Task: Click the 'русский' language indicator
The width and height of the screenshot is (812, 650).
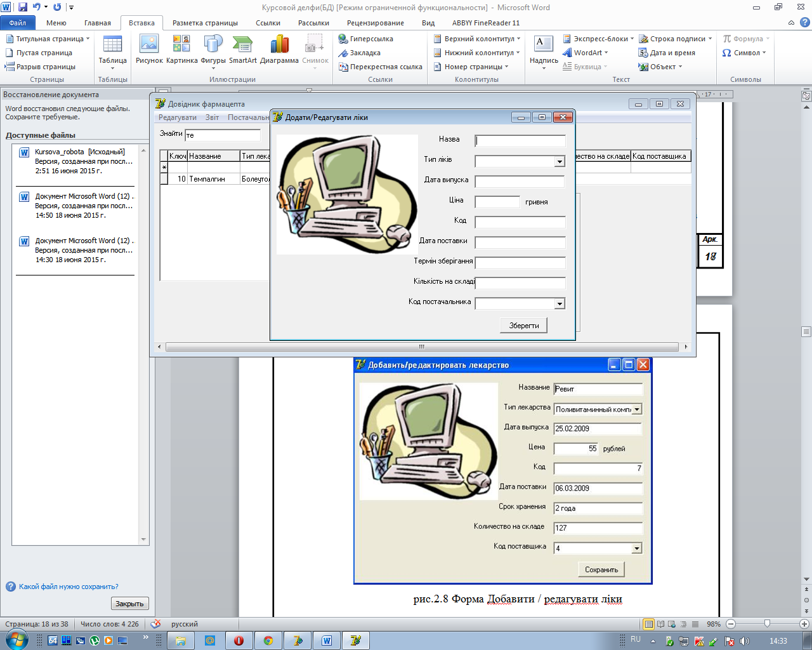Action: click(x=185, y=624)
